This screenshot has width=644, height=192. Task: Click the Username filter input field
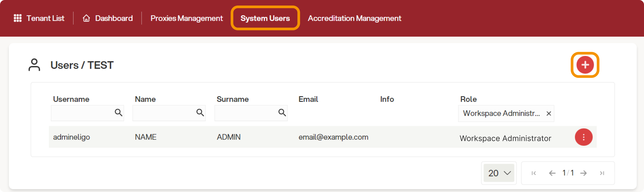point(82,113)
